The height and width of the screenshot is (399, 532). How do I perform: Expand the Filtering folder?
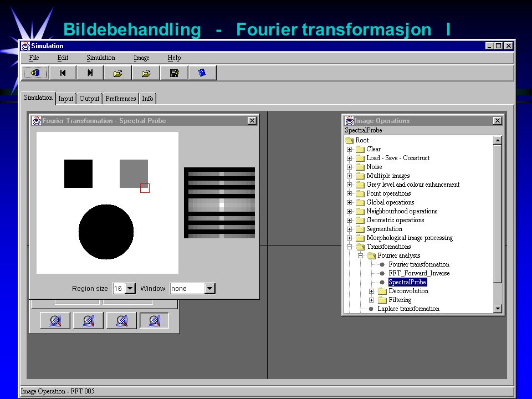371,300
